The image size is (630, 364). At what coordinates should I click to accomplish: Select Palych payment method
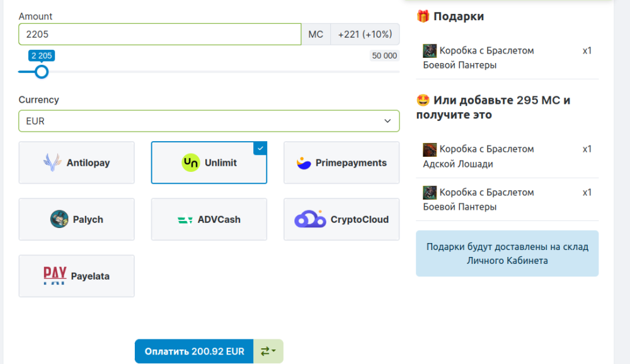click(76, 219)
